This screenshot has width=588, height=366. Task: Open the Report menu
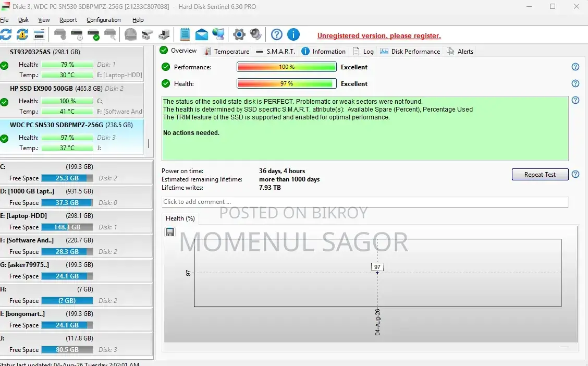point(68,20)
